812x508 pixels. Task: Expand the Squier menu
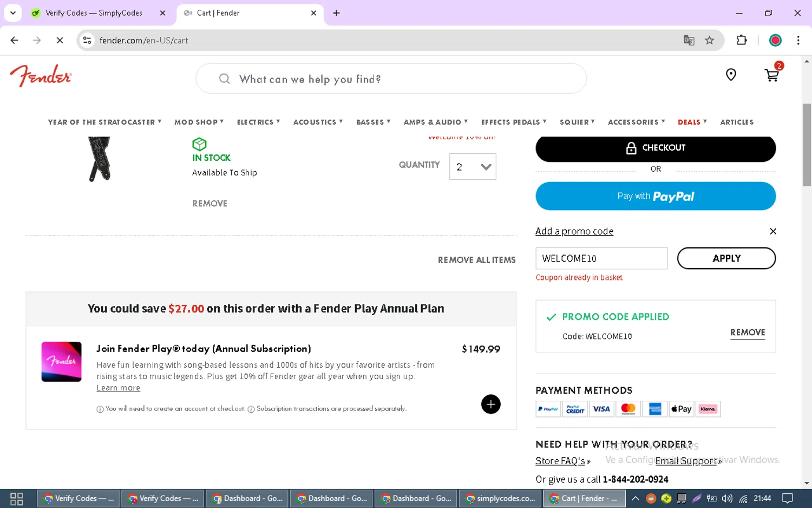click(x=577, y=122)
